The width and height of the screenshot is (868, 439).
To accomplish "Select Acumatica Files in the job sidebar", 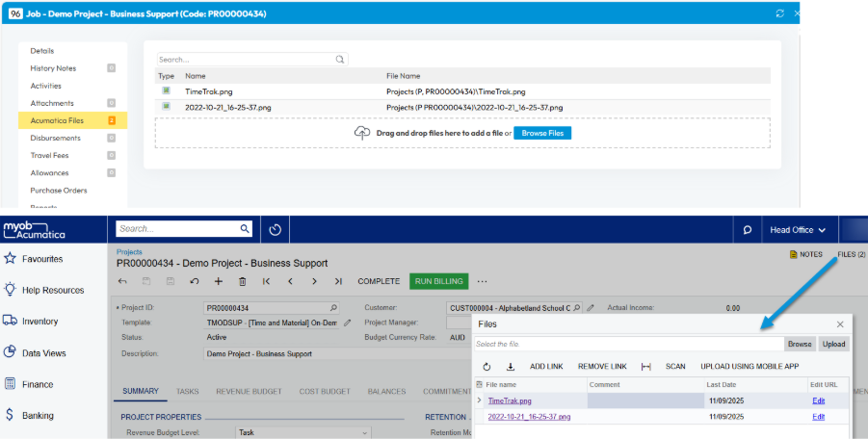I will click(x=57, y=120).
